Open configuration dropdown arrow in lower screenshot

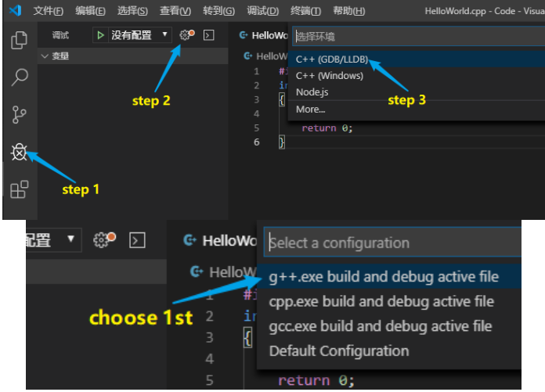71,239
